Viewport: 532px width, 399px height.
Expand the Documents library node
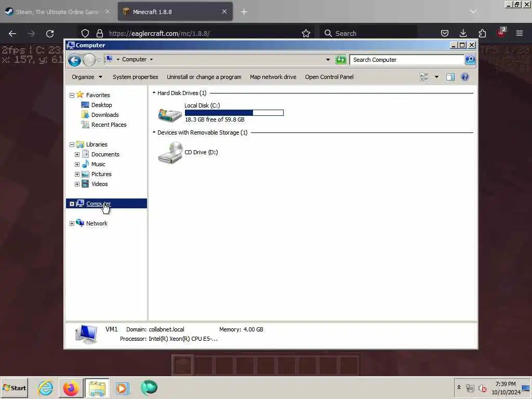point(77,154)
